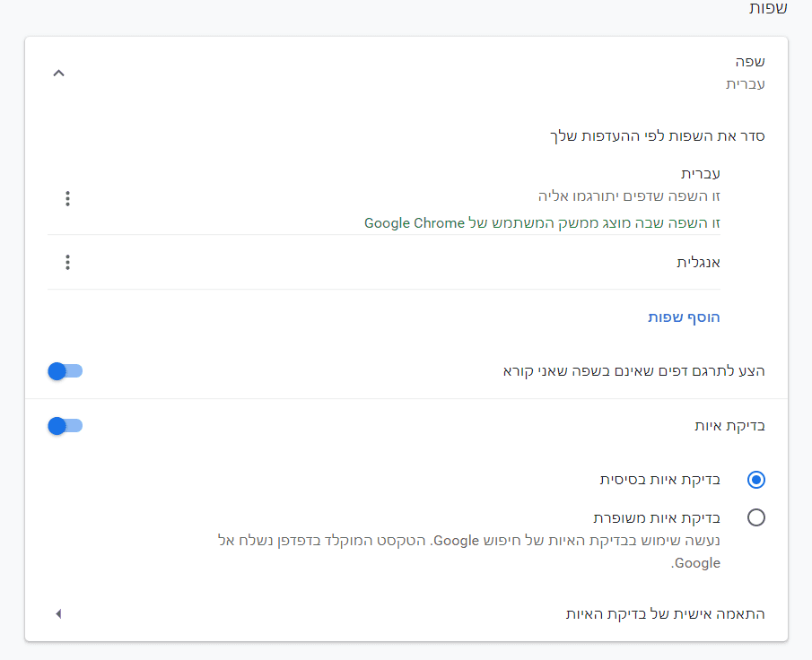The image size is (812, 660).
Task: Click the שפות page heading
Action: 767,8
